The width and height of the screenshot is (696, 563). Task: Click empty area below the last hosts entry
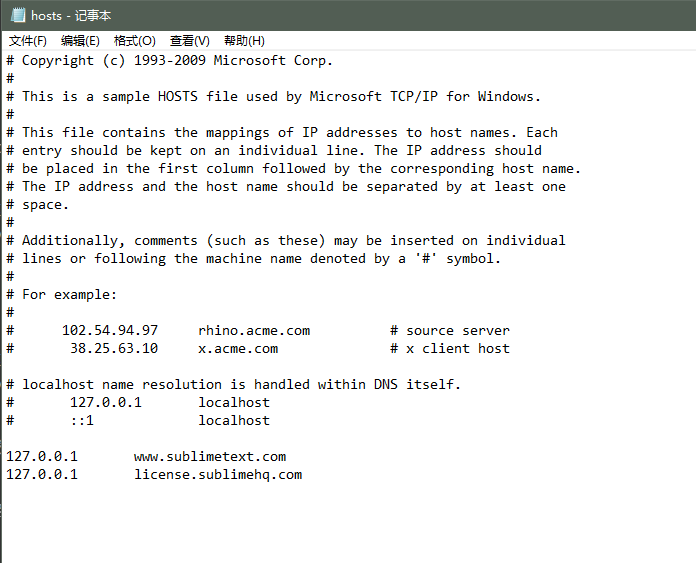click(348, 524)
